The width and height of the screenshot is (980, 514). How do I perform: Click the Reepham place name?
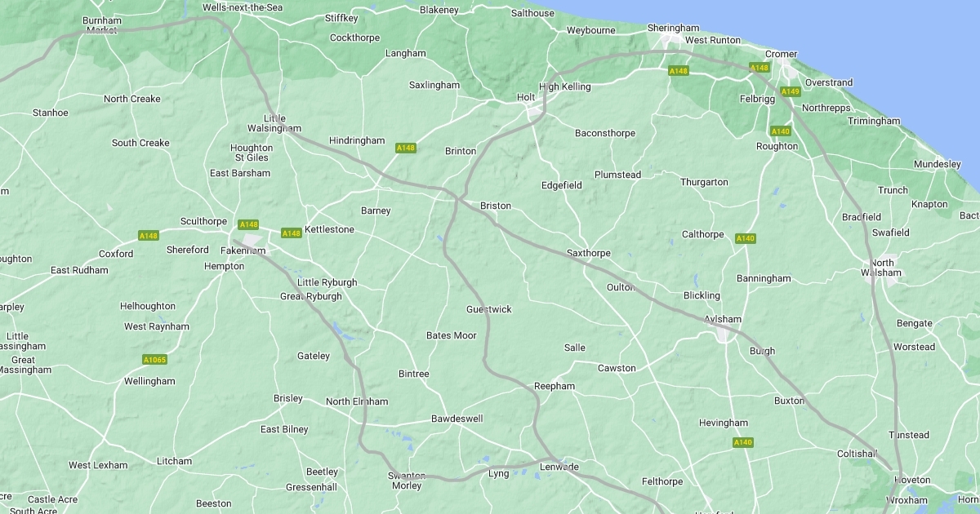click(555, 386)
